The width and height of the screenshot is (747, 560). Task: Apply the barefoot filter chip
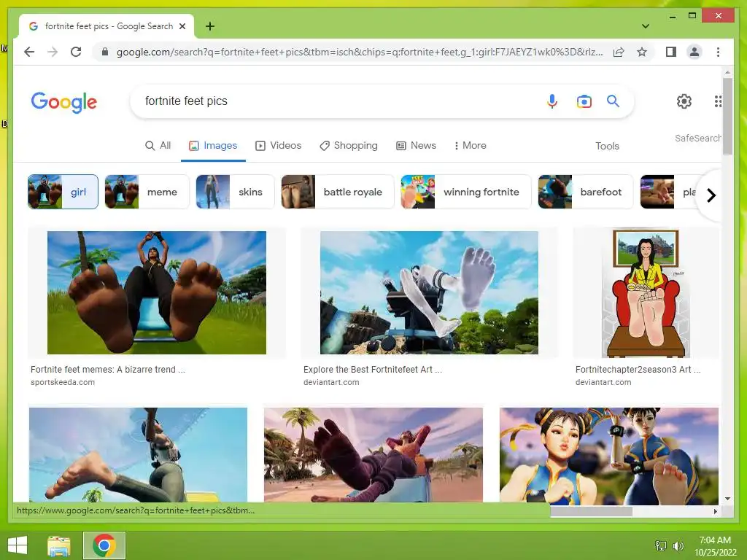tap(586, 192)
